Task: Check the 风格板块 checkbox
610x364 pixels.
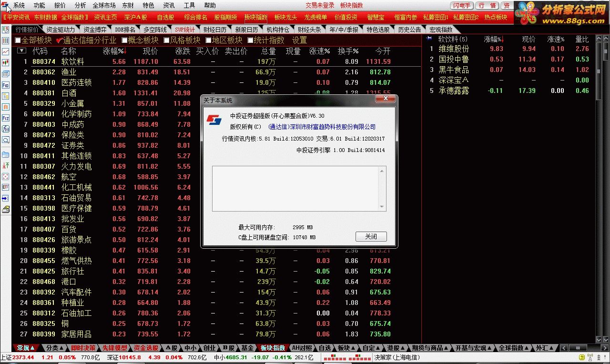Action: 166,40
